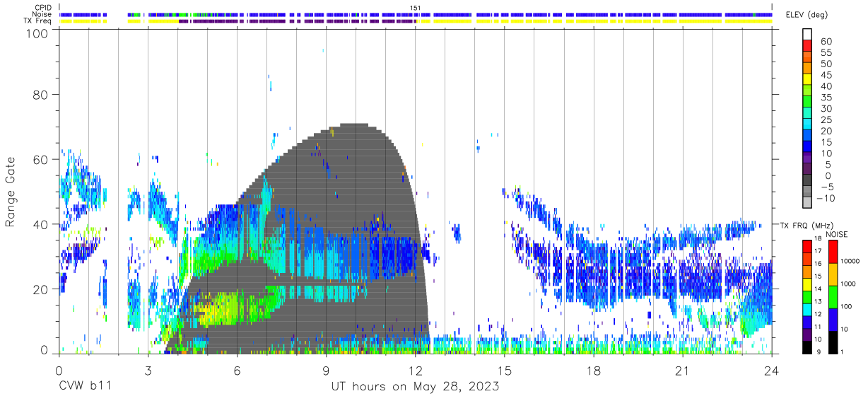868x401 pixels.
Task: Select the 'CPID' row label at top left
Action: coord(43,8)
